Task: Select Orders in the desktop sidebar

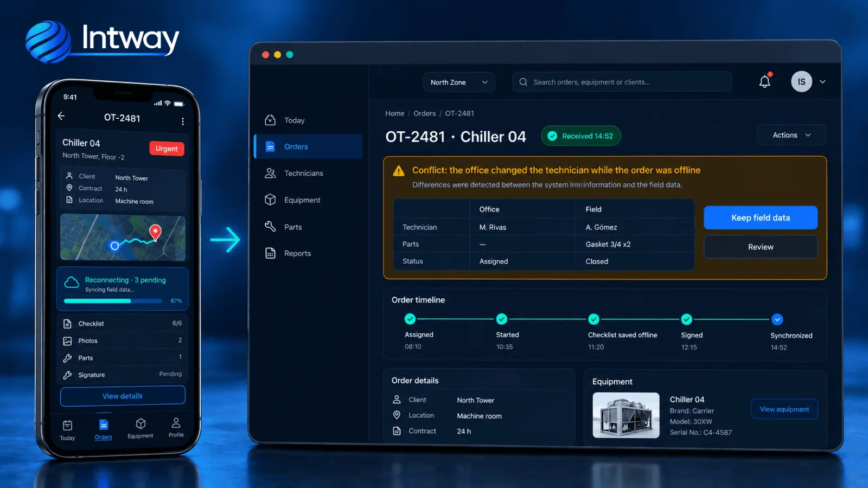Action: click(x=308, y=146)
